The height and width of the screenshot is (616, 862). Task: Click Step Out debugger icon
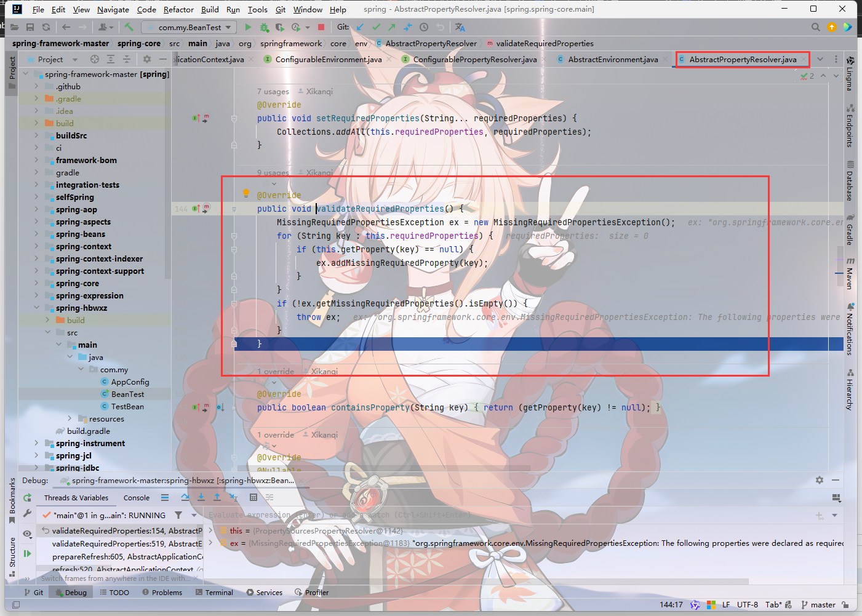click(x=217, y=497)
